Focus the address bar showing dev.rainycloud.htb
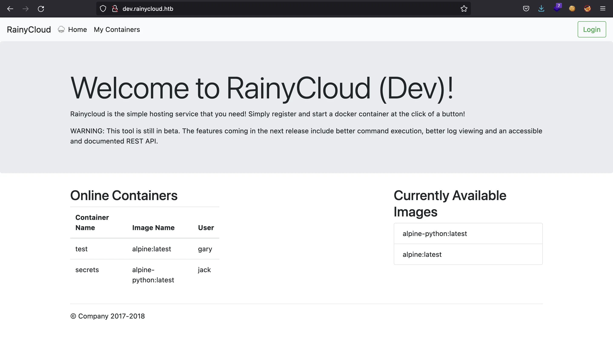Screen dimensions: 613x364 click(283, 9)
